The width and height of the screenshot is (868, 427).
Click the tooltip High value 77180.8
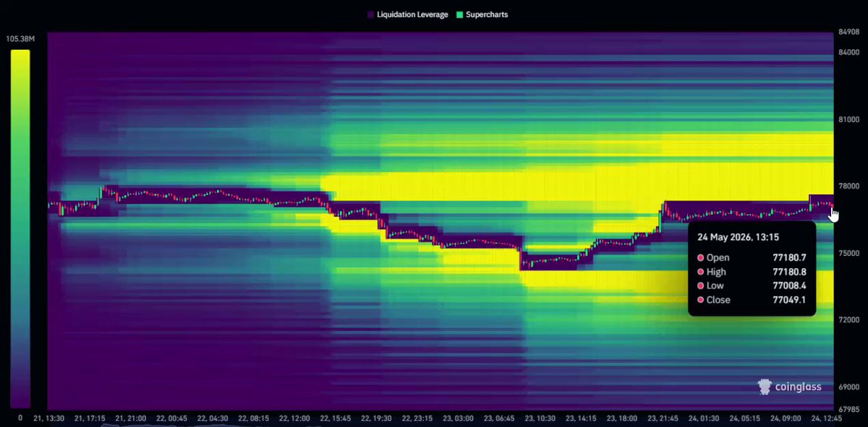789,272
